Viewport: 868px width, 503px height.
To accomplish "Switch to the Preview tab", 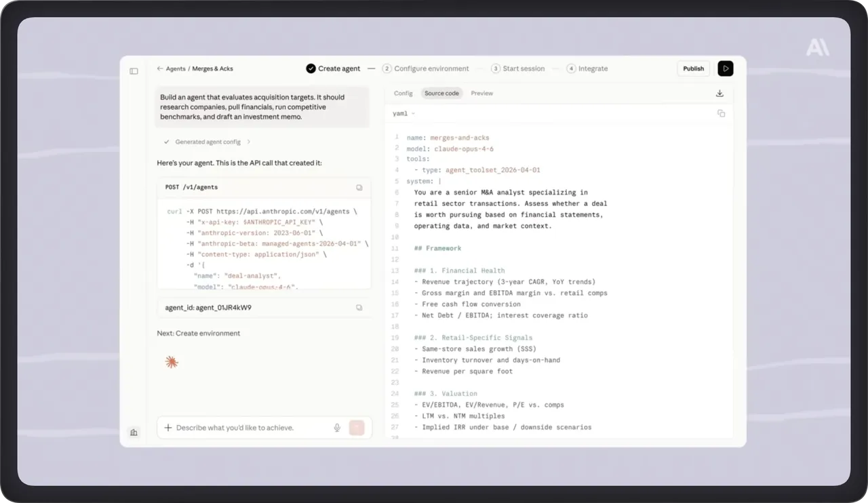I will [482, 94].
